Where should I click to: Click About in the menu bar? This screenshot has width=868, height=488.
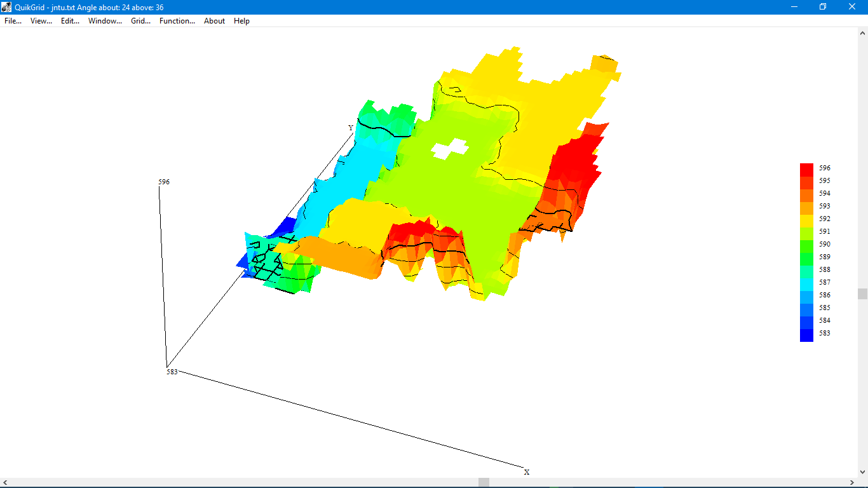click(214, 21)
